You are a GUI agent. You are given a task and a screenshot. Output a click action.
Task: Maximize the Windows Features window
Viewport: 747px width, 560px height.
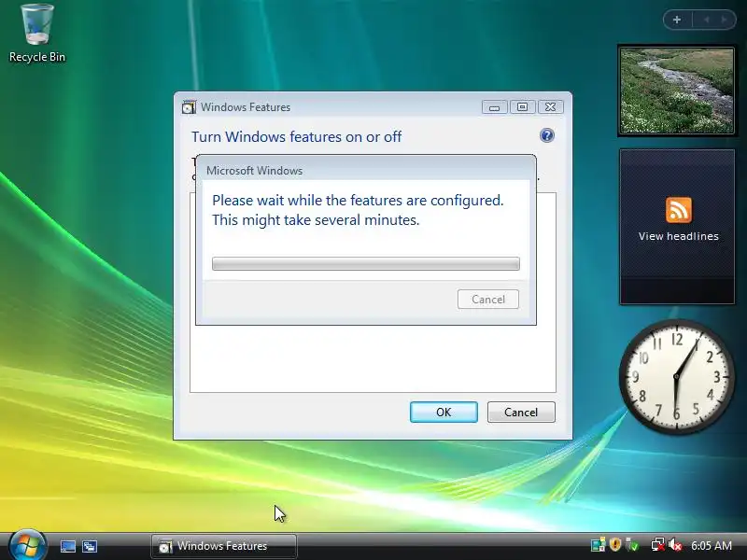(x=522, y=107)
